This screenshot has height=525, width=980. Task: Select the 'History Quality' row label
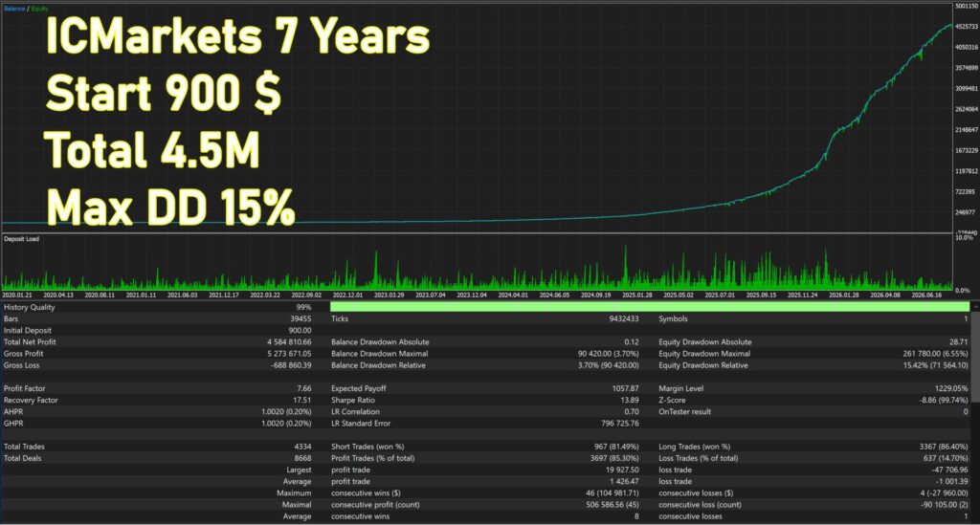[x=30, y=307]
